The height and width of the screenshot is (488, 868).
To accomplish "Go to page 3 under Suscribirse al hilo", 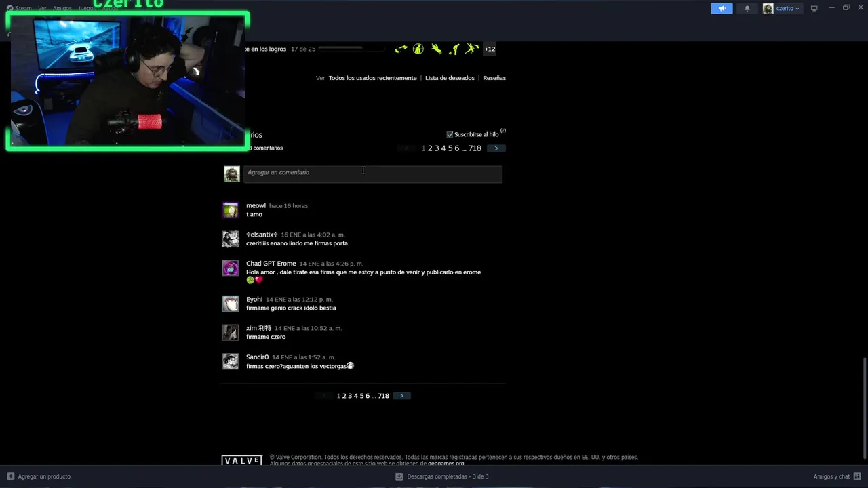I will 437,148.
